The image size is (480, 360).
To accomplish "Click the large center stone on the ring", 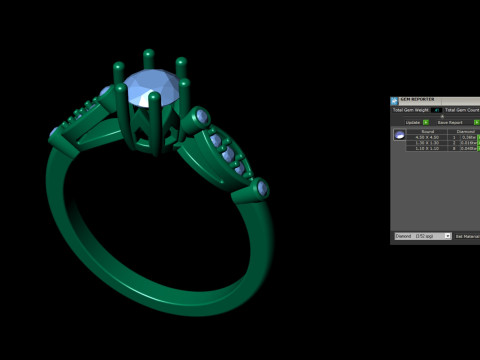I will pyautogui.click(x=153, y=88).
